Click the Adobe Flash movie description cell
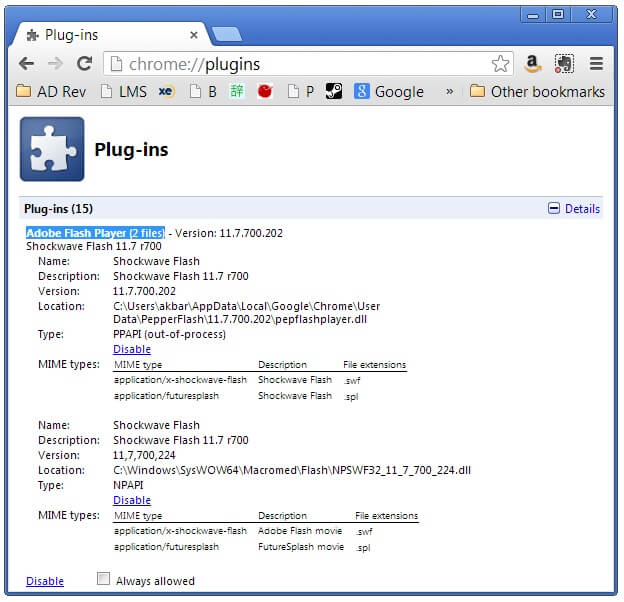 coord(300,531)
